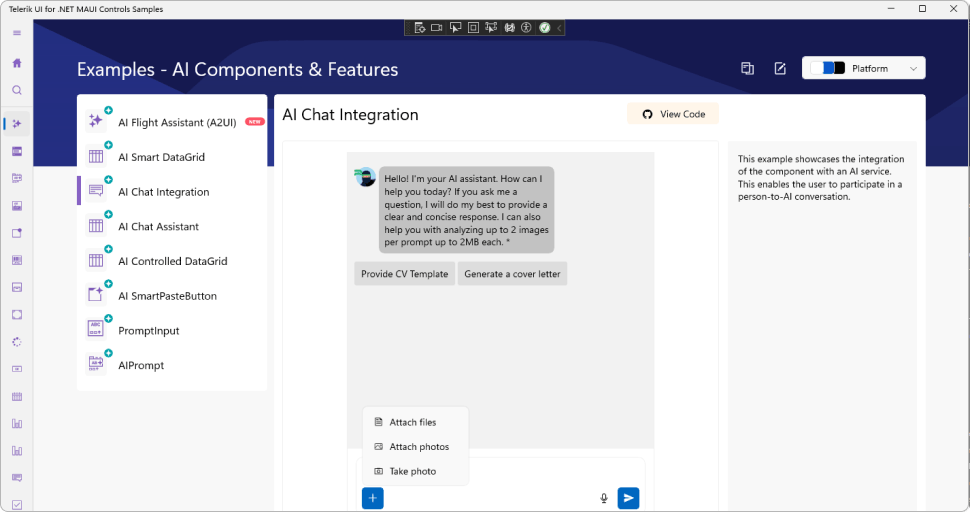This screenshot has width=970, height=512.
Task: Open the search icon in sidebar
Action: [x=17, y=90]
